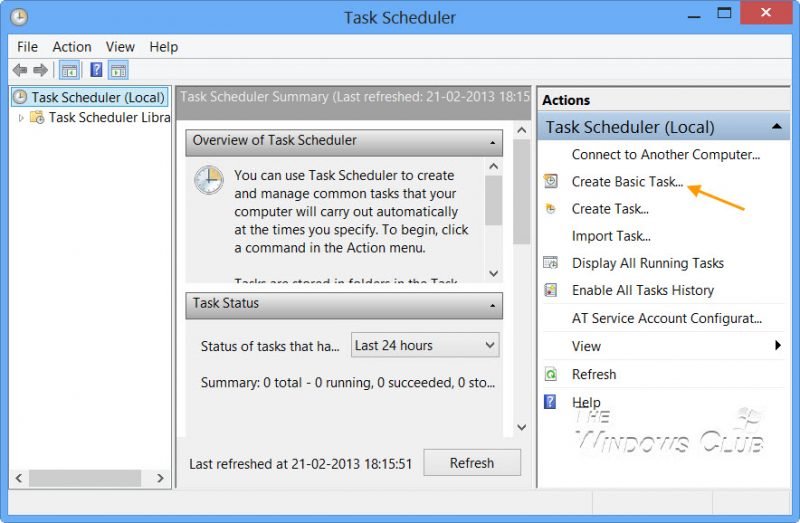
Task: Click Display All Running Tasks action
Action: (647, 263)
